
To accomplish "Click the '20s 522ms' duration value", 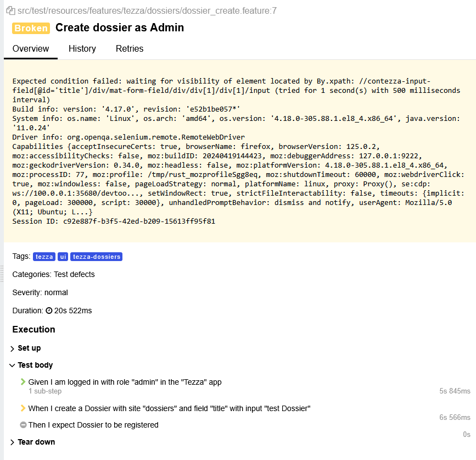I will (73, 311).
